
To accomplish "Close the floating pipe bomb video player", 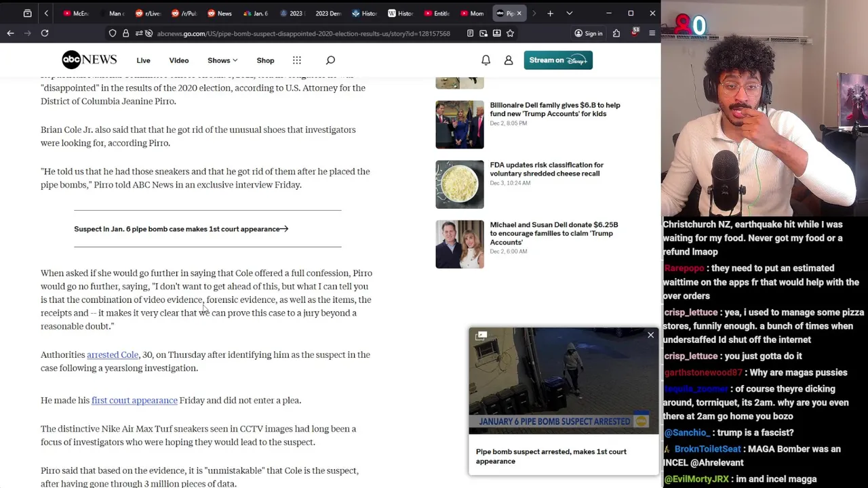I will [650, 335].
